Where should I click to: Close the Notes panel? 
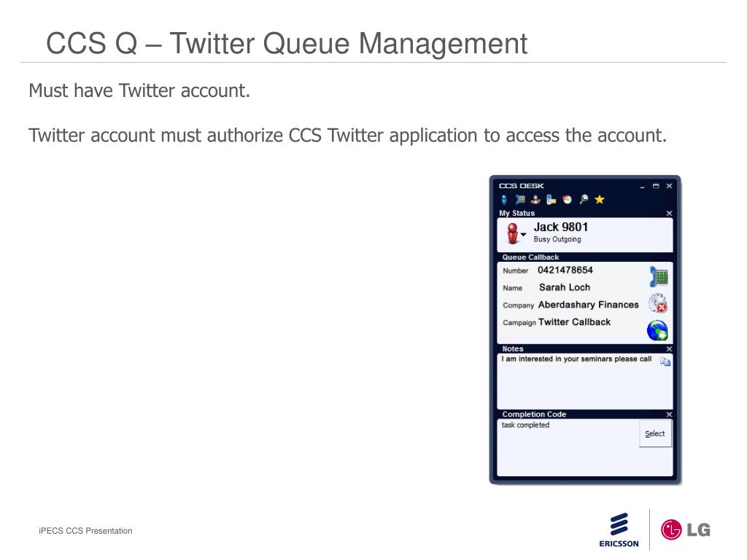[669, 349]
